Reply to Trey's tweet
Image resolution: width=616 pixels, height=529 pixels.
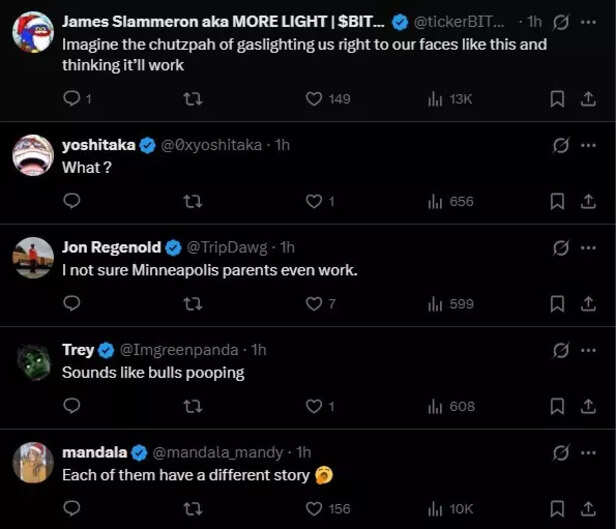click(x=72, y=406)
